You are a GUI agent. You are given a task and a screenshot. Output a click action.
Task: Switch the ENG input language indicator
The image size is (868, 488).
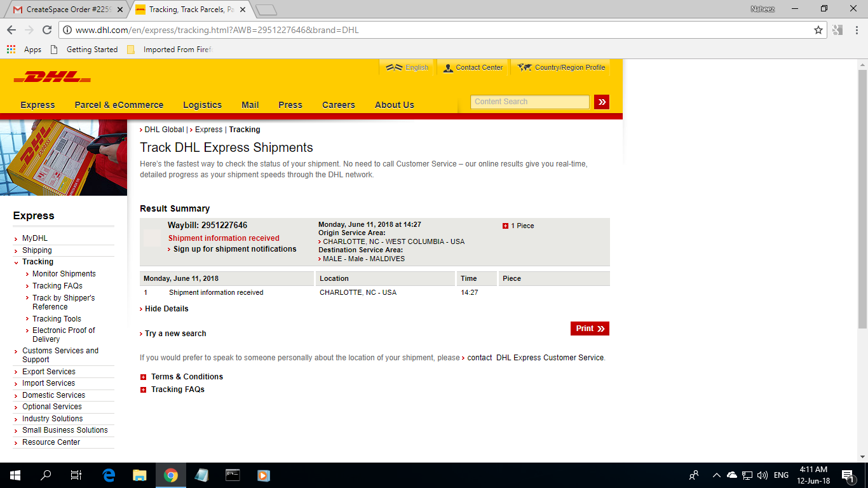[x=782, y=475]
